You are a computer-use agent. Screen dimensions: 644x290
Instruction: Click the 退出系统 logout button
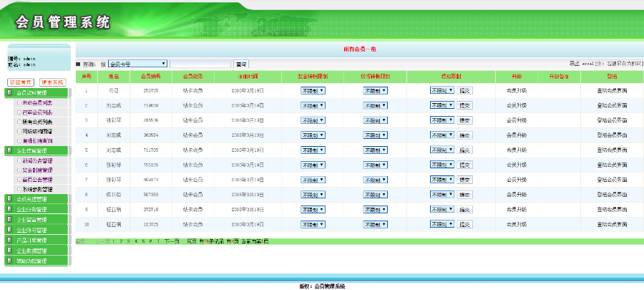click(54, 82)
